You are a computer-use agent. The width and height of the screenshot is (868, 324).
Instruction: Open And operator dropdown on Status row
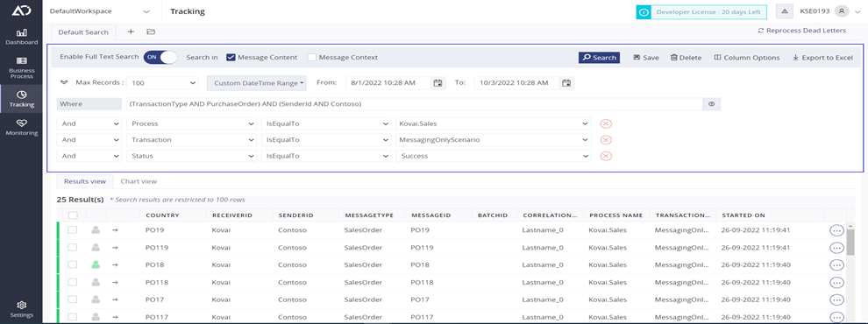pos(89,157)
